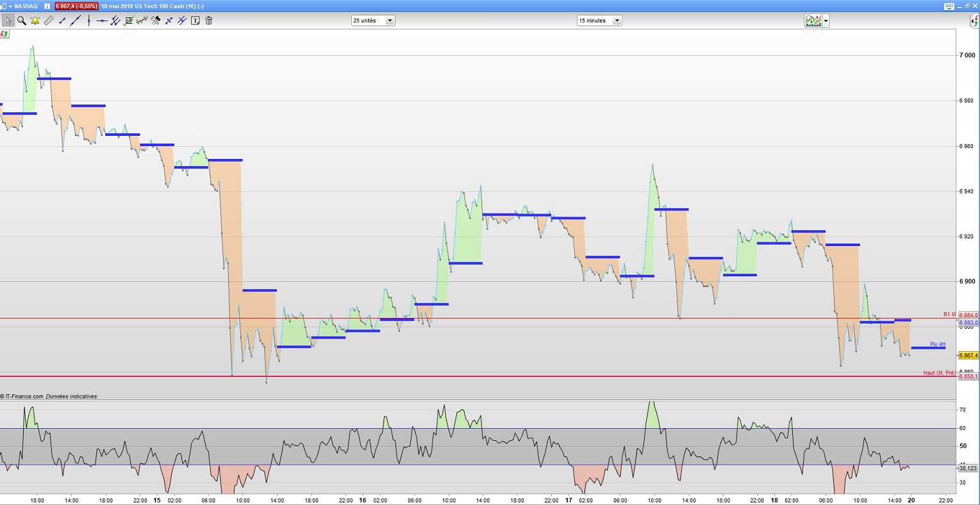The image size is (980, 505).
Task: Click the red 6 867,4 (-0,55%) price badge
Action: [x=76, y=6]
